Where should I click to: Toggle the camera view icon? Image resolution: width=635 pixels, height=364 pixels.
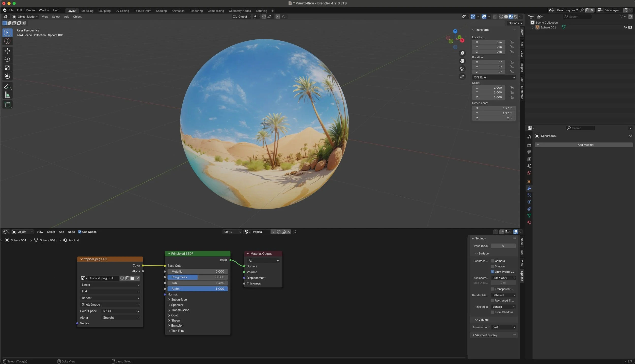[462, 69]
